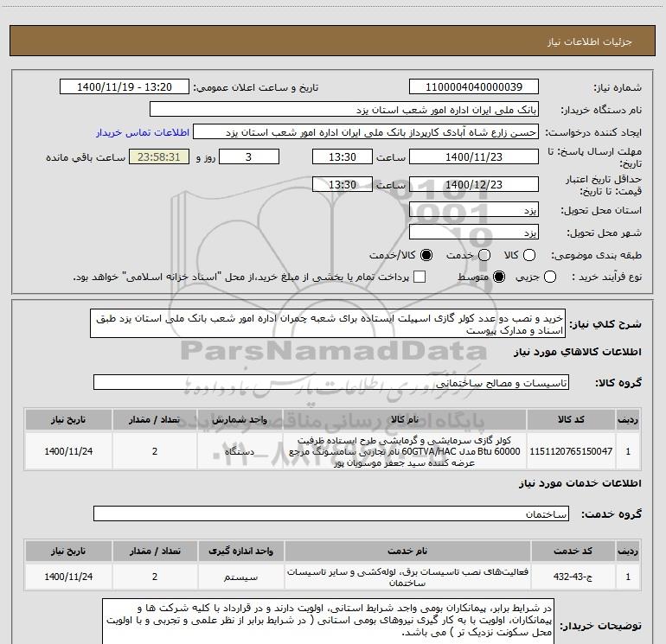This screenshot has width=666, height=644.
Task: Click the response deadline time field 13:30
Action: point(343,156)
